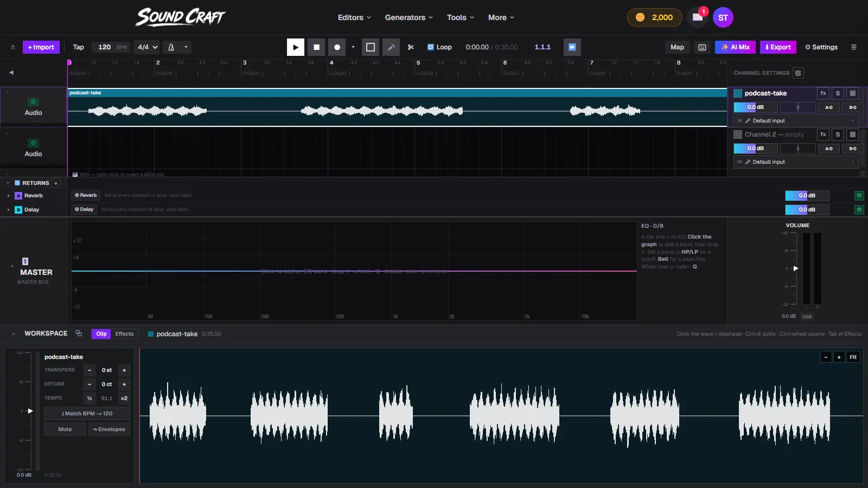Open the Delay effect settings button

point(84,209)
